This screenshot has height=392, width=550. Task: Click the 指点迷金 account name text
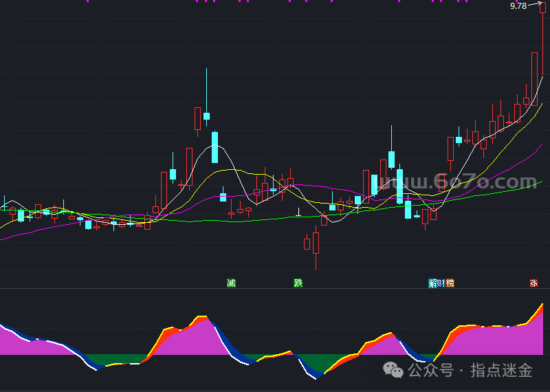(x=501, y=371)
